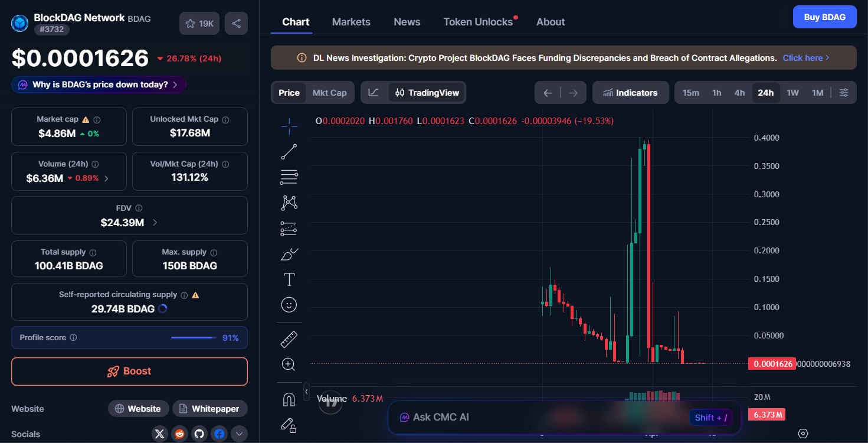Switch to the Markets tab

[351, 21]
